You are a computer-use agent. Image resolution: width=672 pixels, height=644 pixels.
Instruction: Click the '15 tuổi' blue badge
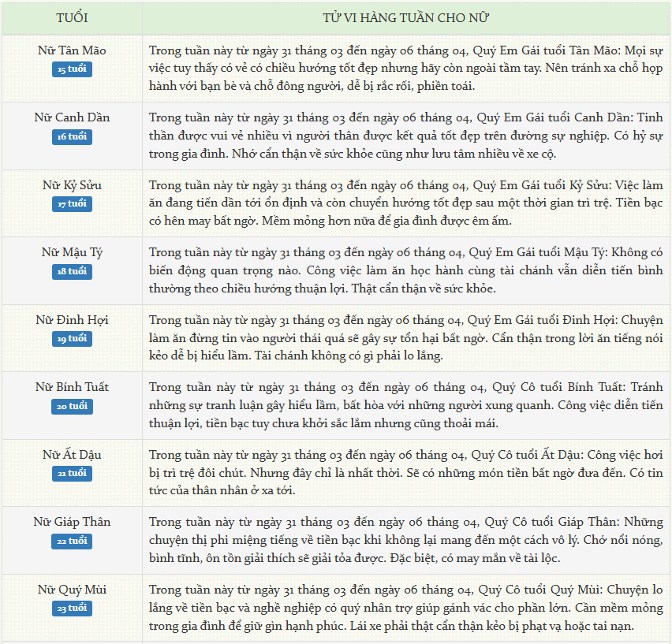(72, 69)
